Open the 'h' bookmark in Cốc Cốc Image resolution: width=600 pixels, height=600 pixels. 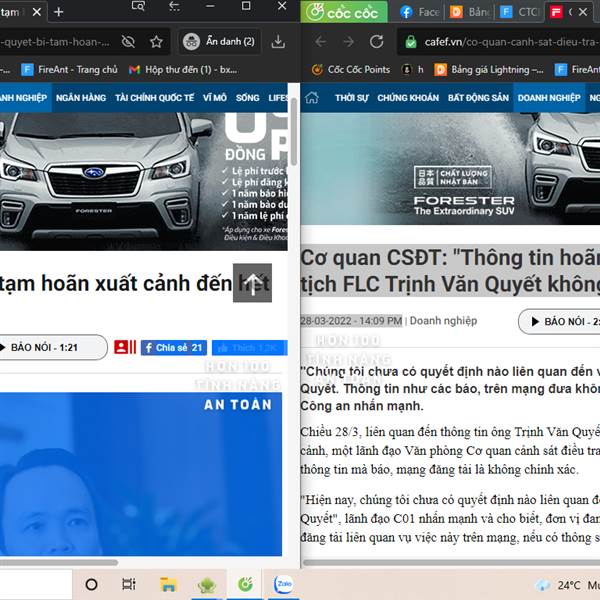click(413, 70)
